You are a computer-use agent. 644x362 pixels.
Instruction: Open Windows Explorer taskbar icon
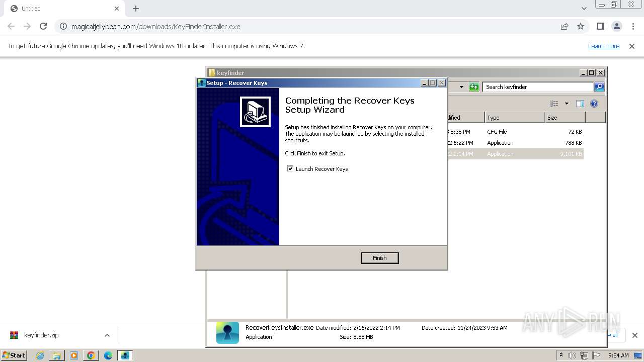57,355
